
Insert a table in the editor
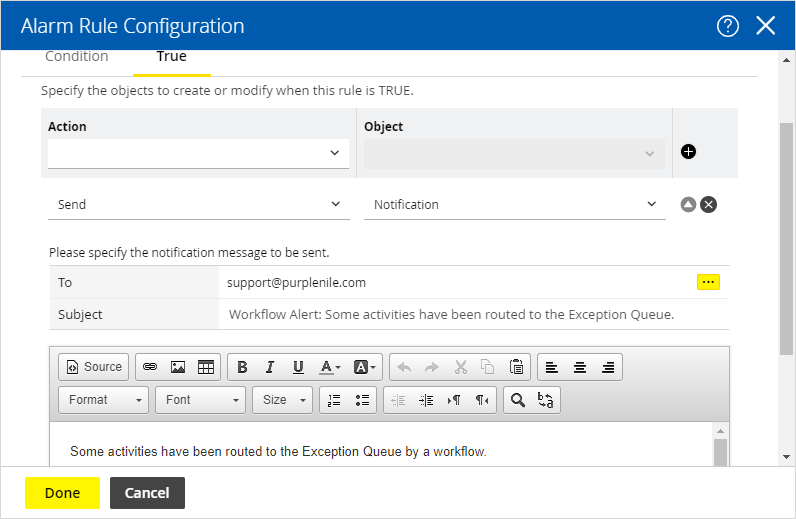[206, 367]
